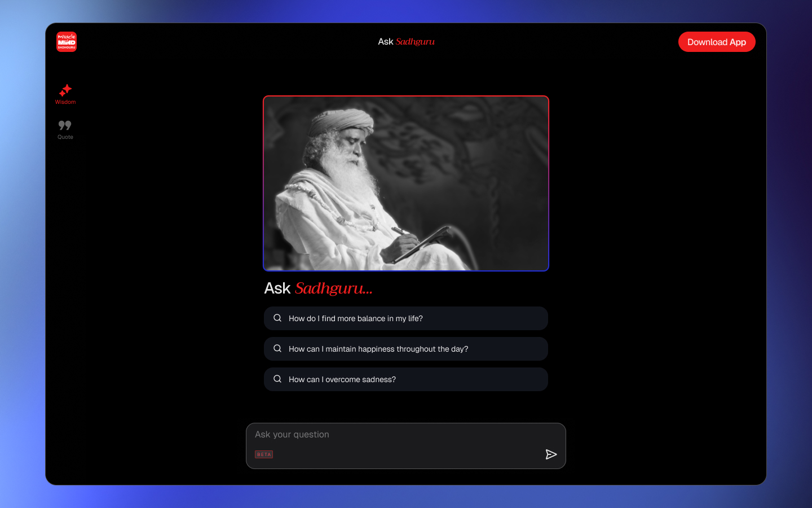Switch to the Quote tab in the sidebar

pos(65,130)
